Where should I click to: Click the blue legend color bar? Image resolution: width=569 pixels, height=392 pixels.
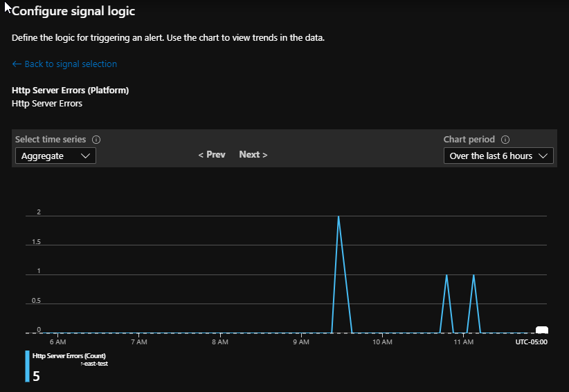pyautogui.click(x=28, y=366)
